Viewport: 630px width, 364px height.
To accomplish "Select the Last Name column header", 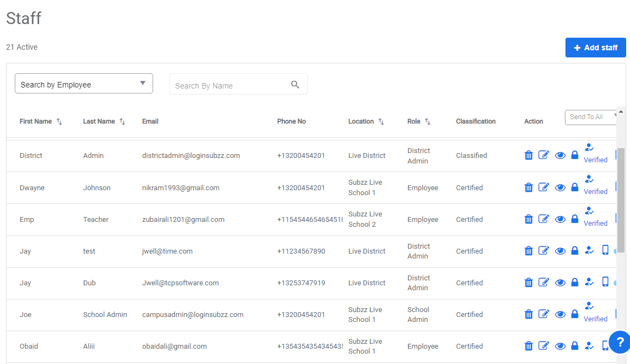I will pyautogui.click(x=98, y=121).
